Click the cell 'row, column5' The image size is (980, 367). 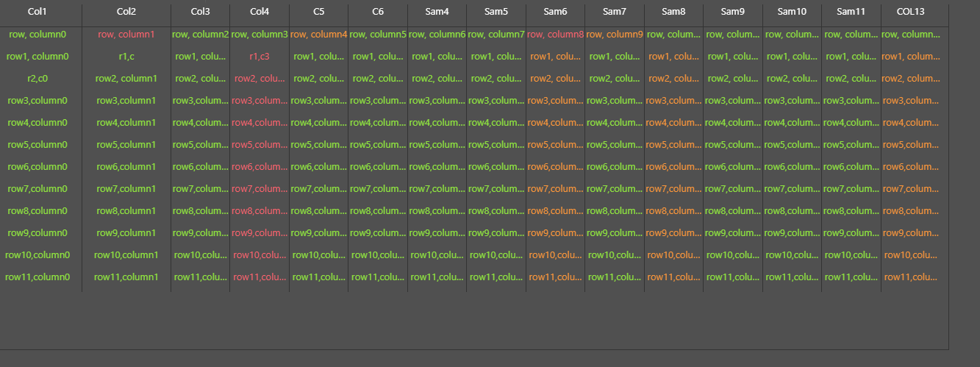coord(378,35)
